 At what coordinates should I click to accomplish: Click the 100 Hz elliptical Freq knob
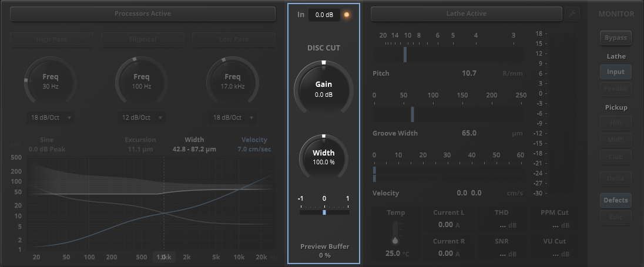coord(142,81)
